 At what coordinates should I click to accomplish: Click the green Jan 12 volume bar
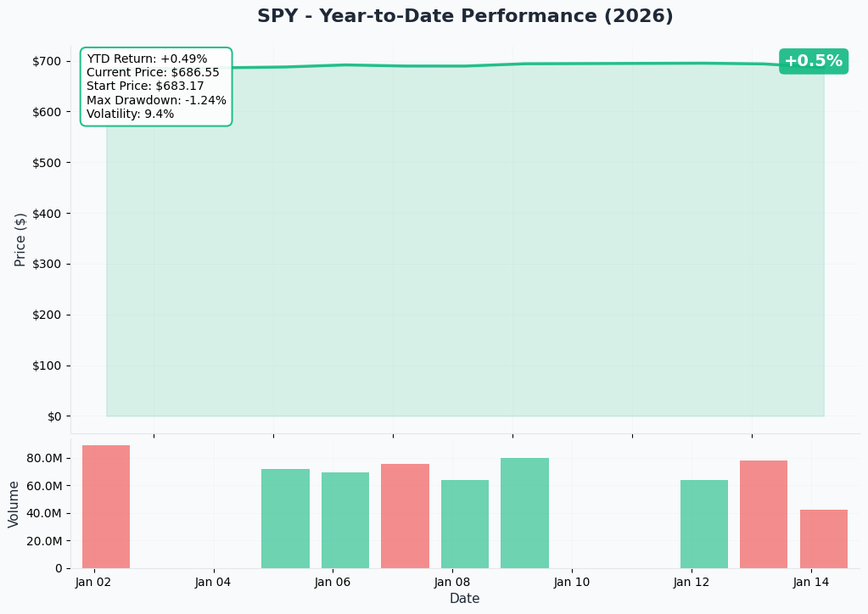tap(703, 524)
